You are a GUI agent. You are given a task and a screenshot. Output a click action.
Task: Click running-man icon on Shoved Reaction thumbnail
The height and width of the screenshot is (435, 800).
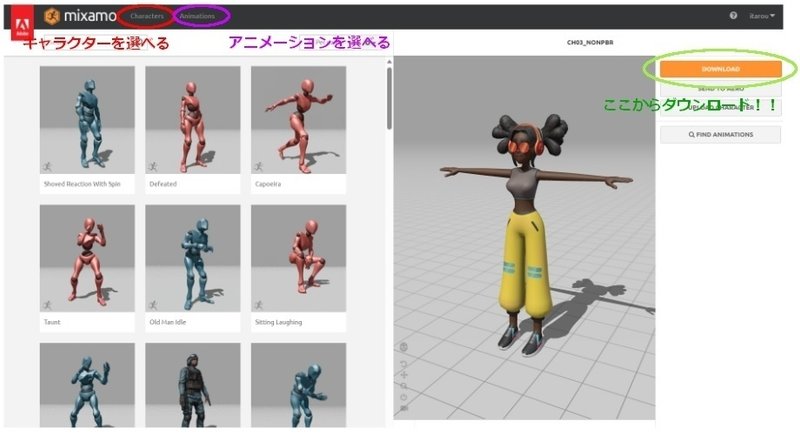[47, 167]
